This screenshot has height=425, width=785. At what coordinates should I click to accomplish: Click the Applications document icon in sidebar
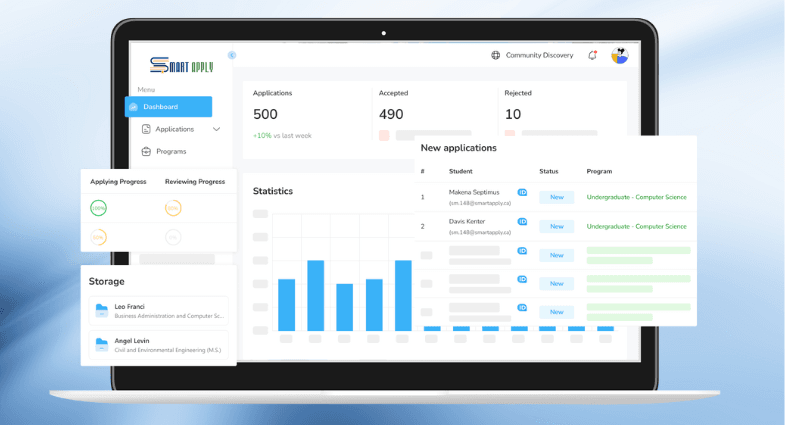(x=146, y=129)
